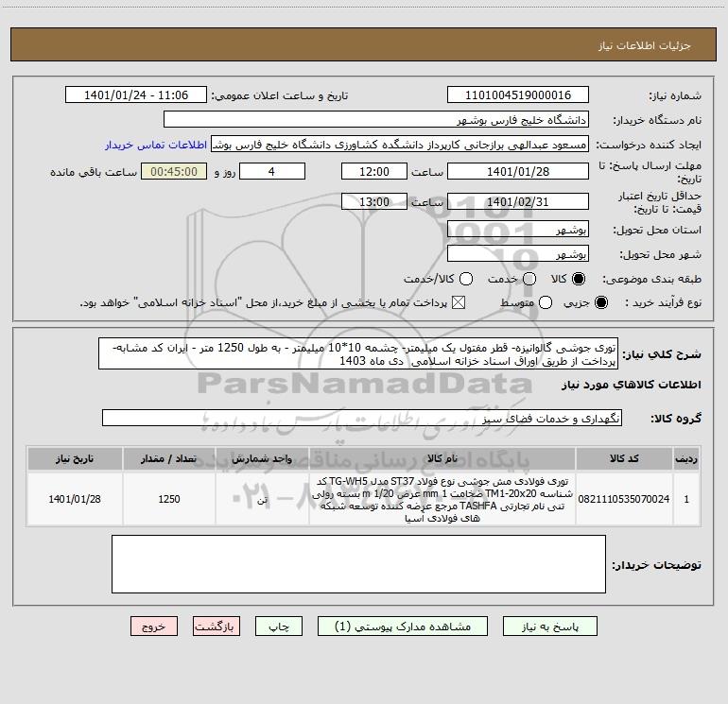728x704 pixels.
Task: Click the پاسخ به نیاز button
Action: pyautogui.click(x=549, y=627)
